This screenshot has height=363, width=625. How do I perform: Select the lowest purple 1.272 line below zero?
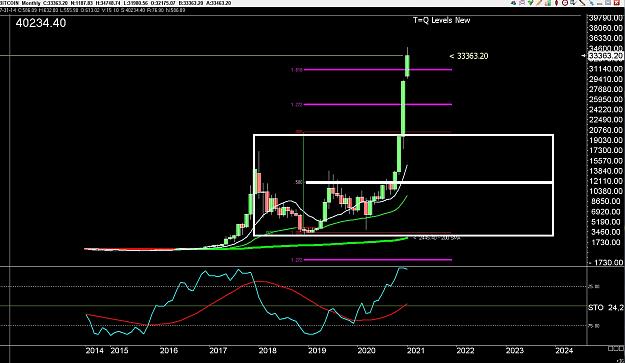pos(378,259)
